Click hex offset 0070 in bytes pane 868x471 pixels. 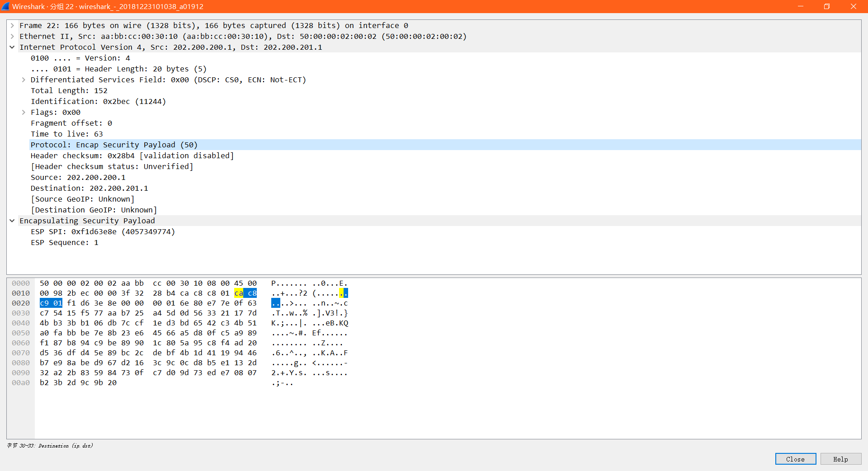21,353
